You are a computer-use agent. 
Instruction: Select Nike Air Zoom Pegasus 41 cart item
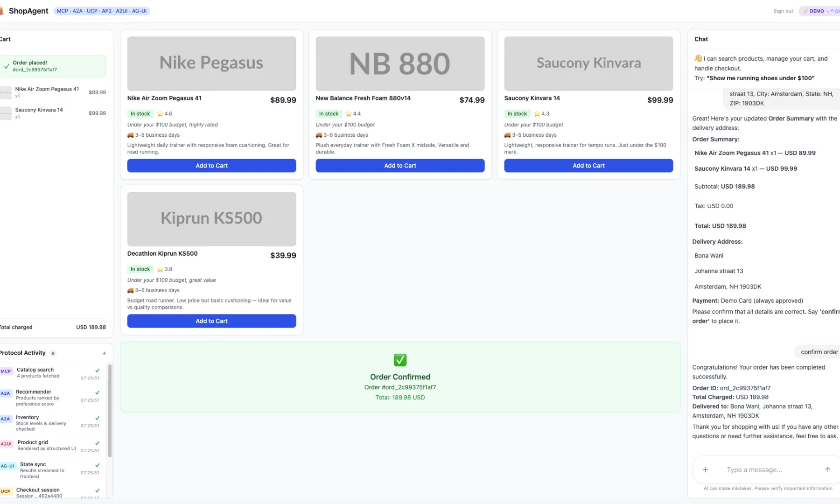point(53,92)
